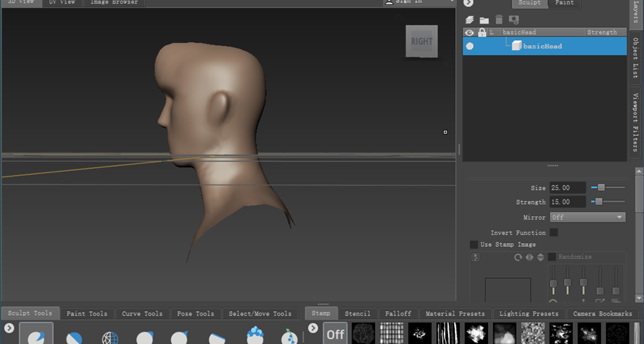Click the new layer folder icon
Image resolution: width=644 pixels, height=344 pixels.
pos(484,20)
